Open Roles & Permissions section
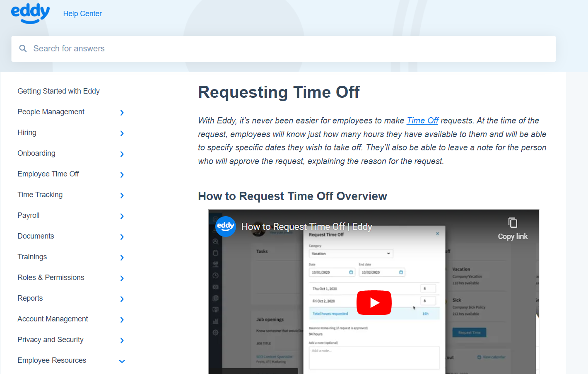 pyautogui.click(x=51, y=277)
